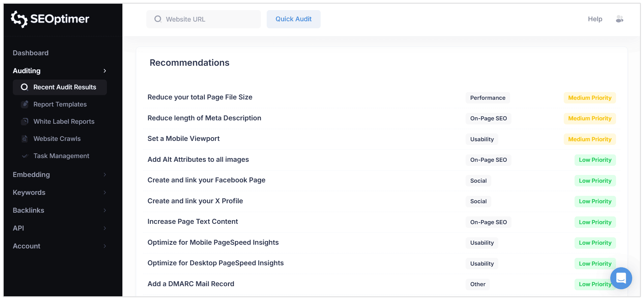Screen dimensions: 644x300
Task: Collapse the Auditing section chevron
Action: [x=105, y=71]
